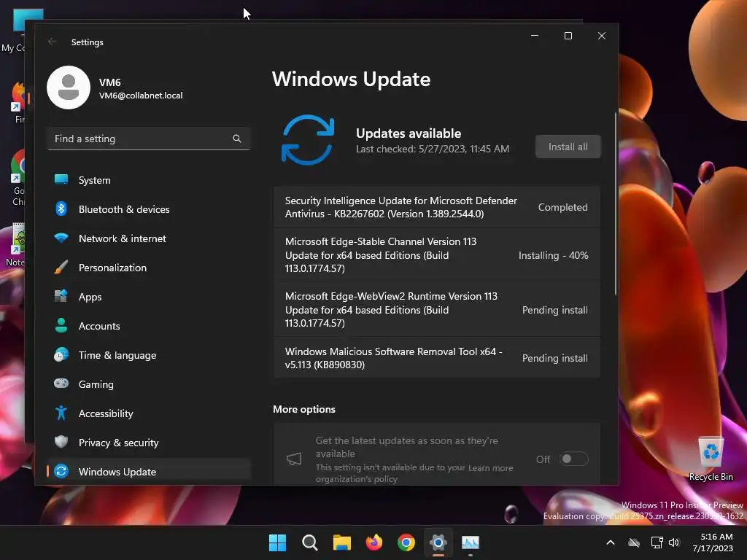The height and width of the screenshot is (560, 747).
Task: Select Personalization in the sidebar
Action: click(149, 268)
